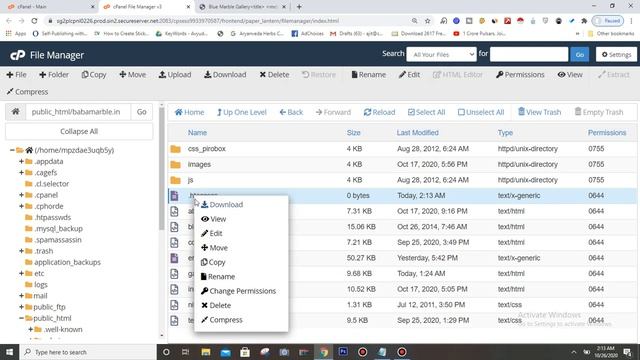Click the Windows taskbar search box
Image resolution: width=640 pixels, height=360 pixels.
coord(88,352)
